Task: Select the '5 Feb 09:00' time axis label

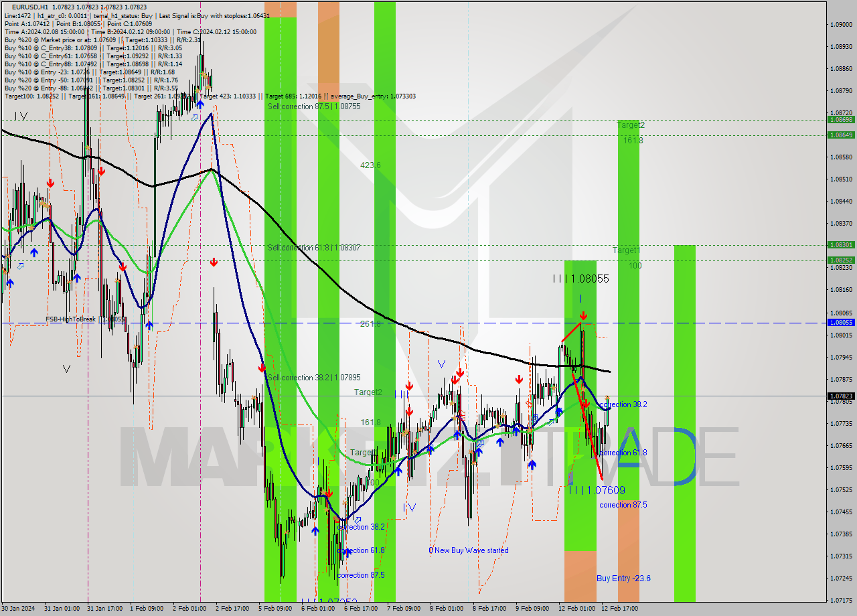Action: [x=275, y=609]
